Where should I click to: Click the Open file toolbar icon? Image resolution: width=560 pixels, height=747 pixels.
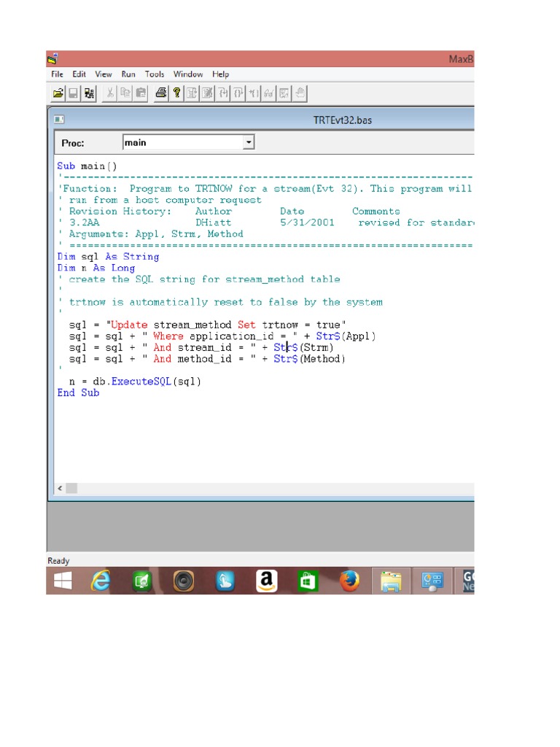click(58, 93)
